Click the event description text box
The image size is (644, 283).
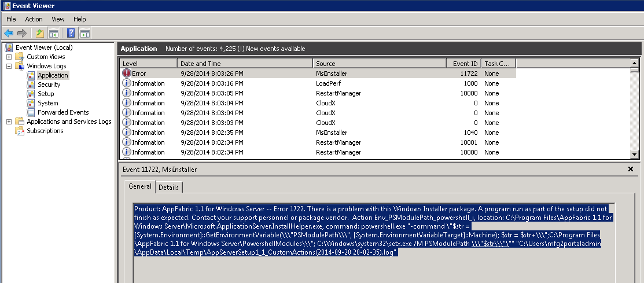tap(374, 242)
